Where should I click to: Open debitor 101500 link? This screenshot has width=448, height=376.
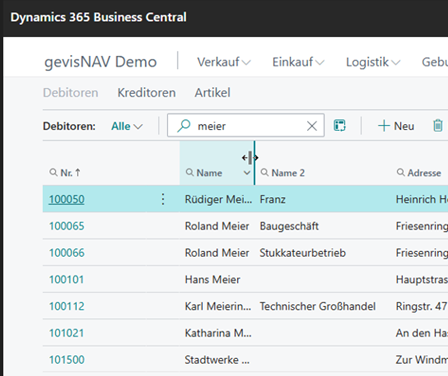(x=67, y=359)
